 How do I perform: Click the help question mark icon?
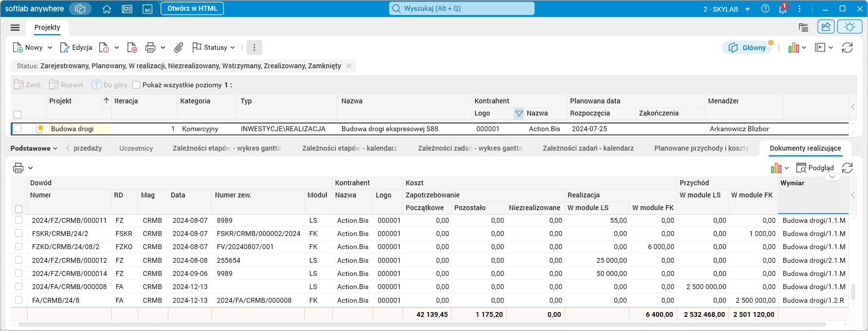tap(765, 9)
